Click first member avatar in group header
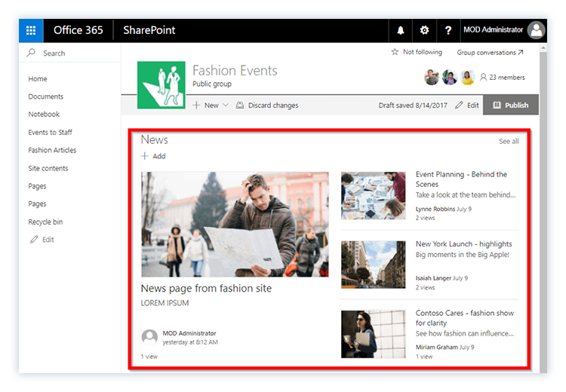Image resolution: width=566 pixels, height=392 pixels. coord(432,77)
